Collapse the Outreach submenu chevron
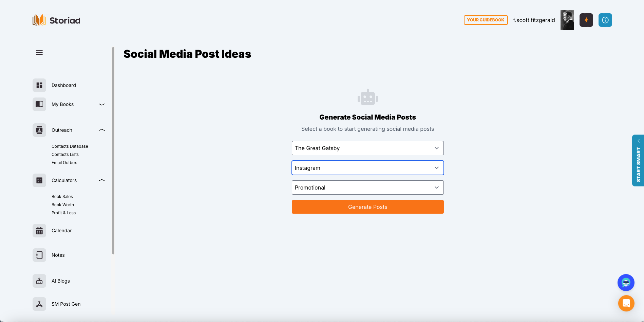This screenshot has width=644, height=322. [x=102, y=130]
